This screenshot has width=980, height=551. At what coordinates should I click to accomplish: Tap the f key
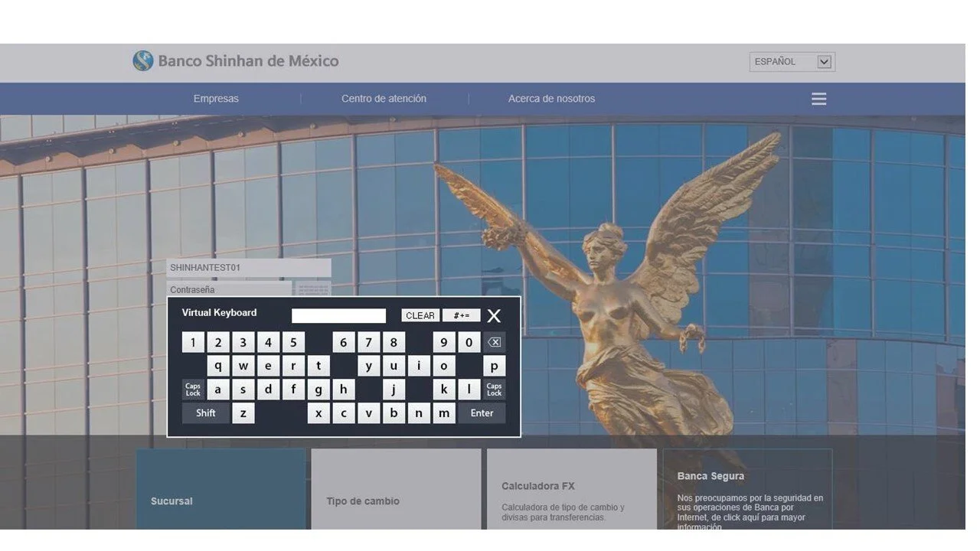click(293, 390)
